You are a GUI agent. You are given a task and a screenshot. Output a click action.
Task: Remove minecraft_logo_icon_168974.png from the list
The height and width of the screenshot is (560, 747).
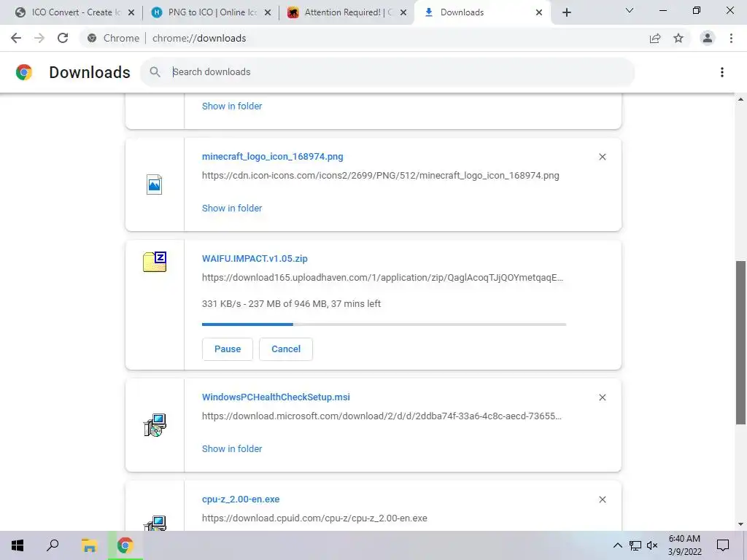pyautogui.click(x=602, y=157)
